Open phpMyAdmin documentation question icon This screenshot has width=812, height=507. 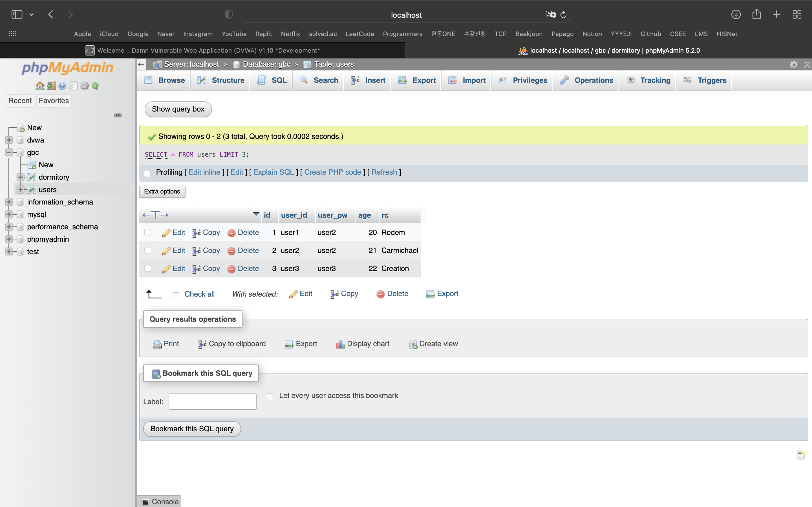tap(62, 86)
